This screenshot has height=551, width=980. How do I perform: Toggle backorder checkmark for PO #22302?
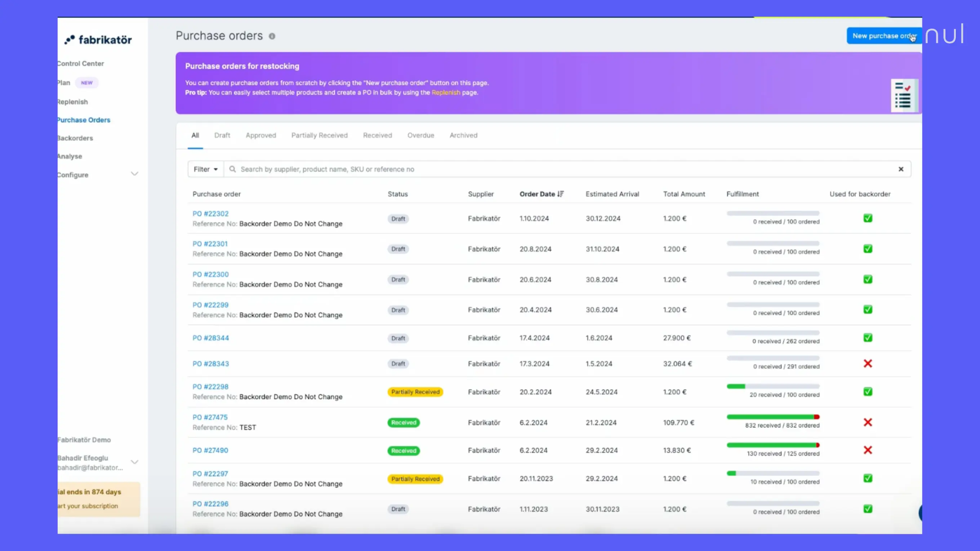click(x=868, y=218)
